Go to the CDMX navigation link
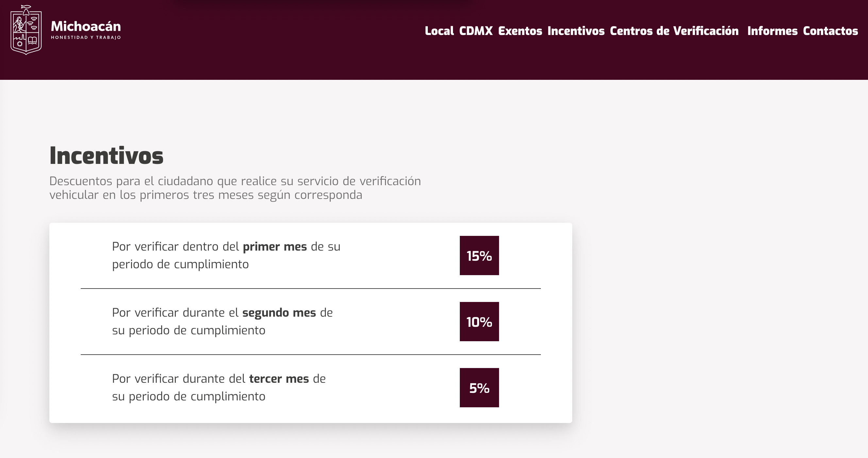The height and width of the screenshot is (458, 868). [476, 31]
